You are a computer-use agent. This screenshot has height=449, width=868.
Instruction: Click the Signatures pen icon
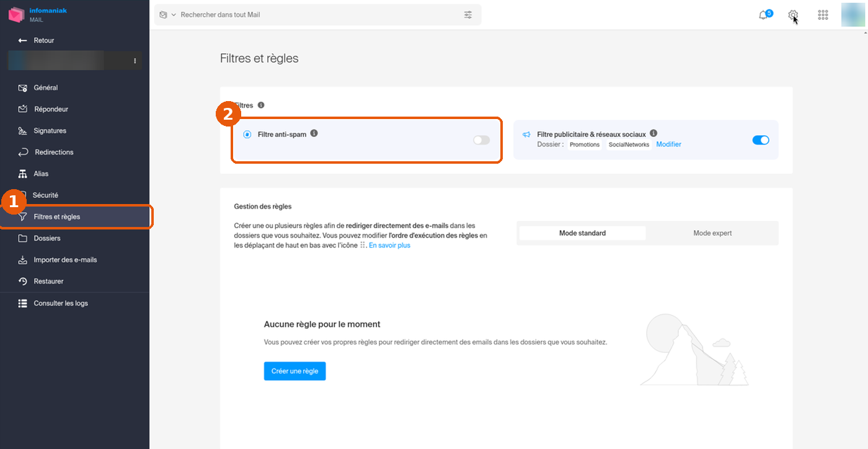[23, 131]
